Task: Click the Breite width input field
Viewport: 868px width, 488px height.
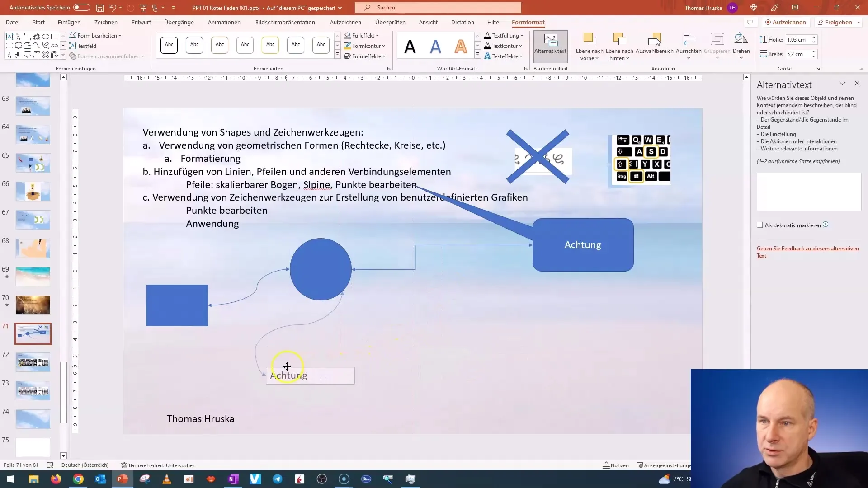Action: [798, 54]
